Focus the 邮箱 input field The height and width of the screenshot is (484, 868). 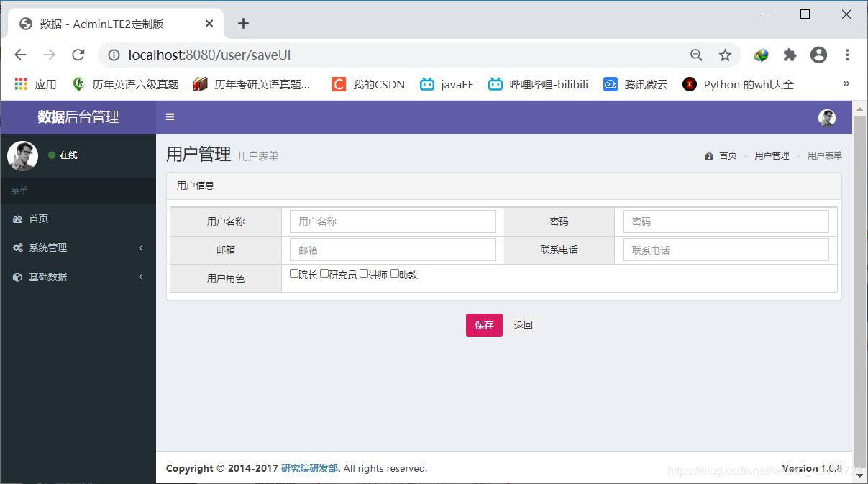[393, 250]
